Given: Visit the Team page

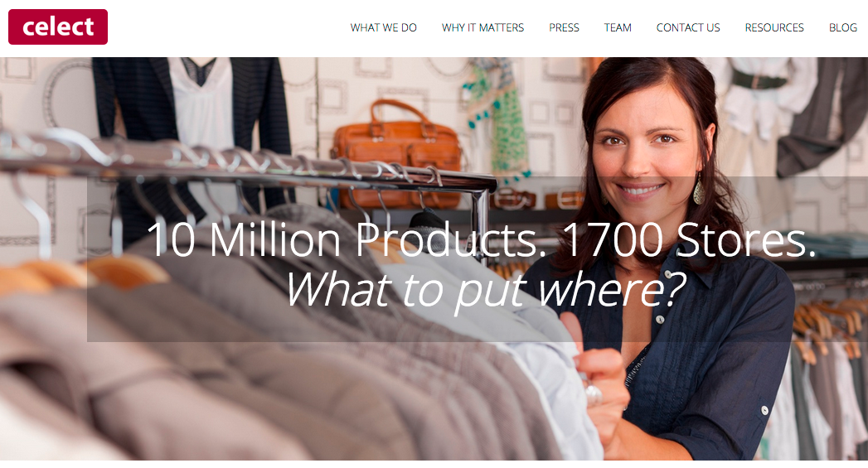Looking at the screenshot, I should [618, 27].
